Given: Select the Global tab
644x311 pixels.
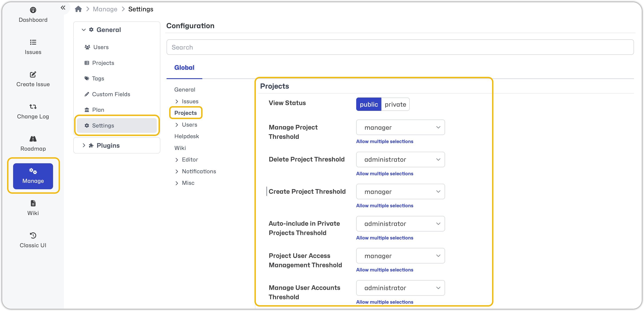Looking at the screenshot, I should pos(184,68).
